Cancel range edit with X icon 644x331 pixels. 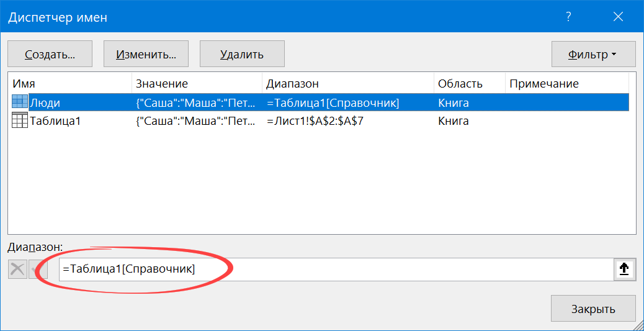click(17, 270)
